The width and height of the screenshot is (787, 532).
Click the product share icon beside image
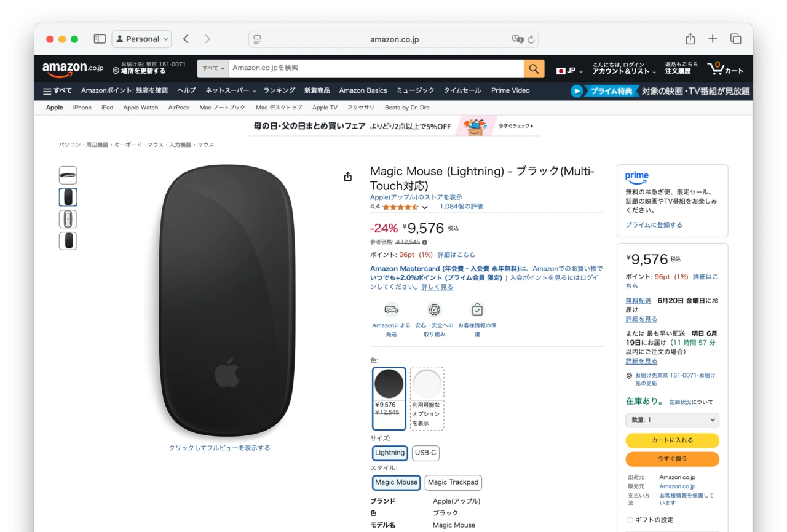348,177
